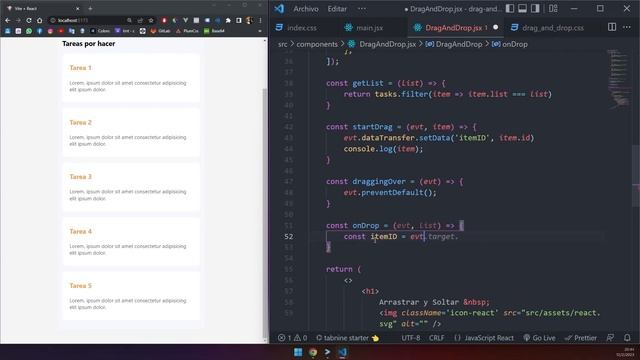The image size is (640, 360).
Task: Open the errors and warnings status indicator
Action: pyautogui.click(x=292, y=338)
